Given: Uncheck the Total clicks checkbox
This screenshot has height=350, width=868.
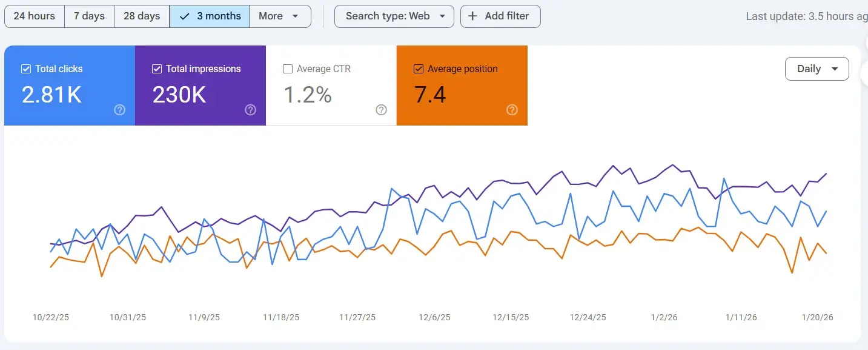Looking at the screenshot, I should (x=26, y=69).
